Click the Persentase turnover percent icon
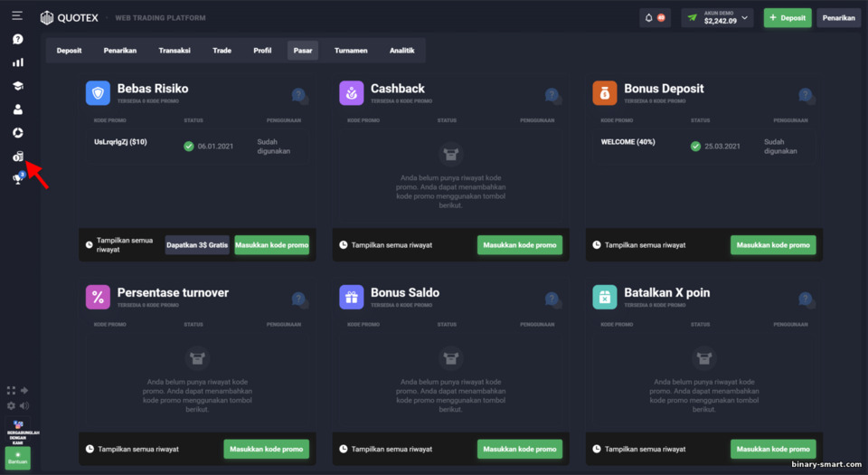This screenshot has width=868, height=475. point(98,298)
